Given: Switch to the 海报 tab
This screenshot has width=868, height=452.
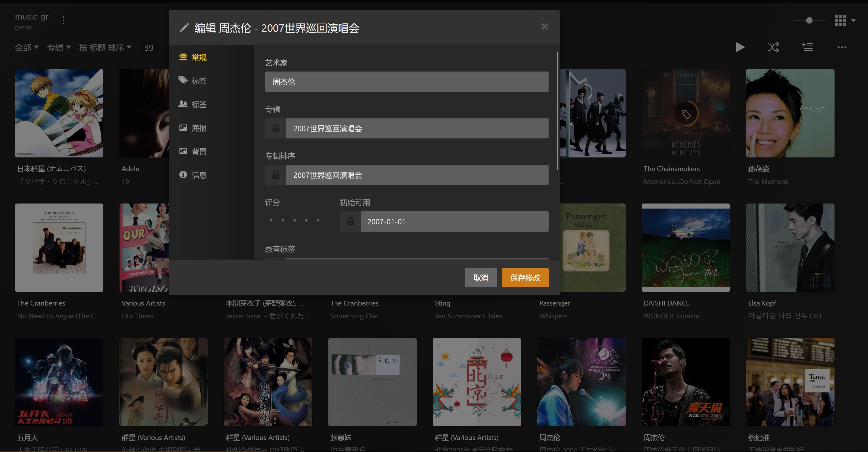Looking at the screenshot, I should (x=199, y=128).
